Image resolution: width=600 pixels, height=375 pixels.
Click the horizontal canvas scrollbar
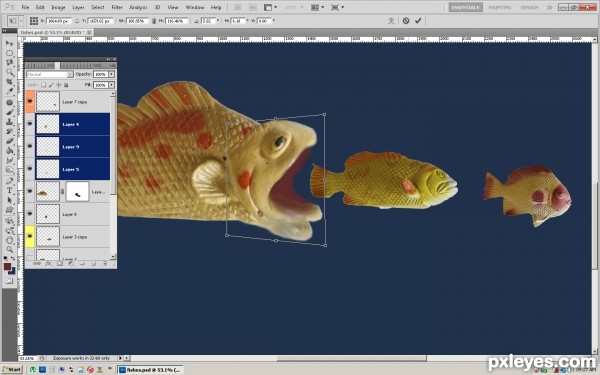tap(352, 358)
